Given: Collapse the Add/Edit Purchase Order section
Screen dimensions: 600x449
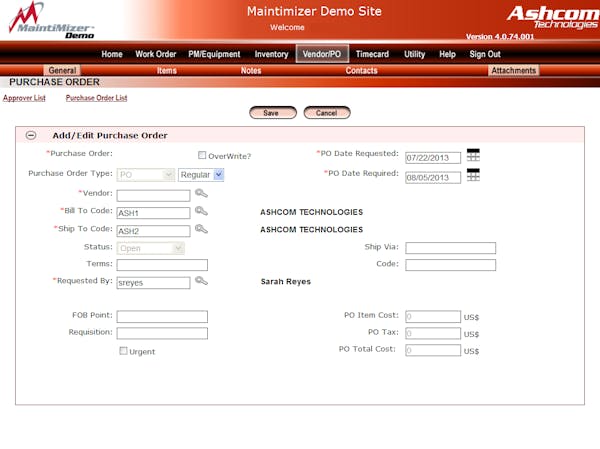Looking at the screenshot, I should (x=31, y=135).
